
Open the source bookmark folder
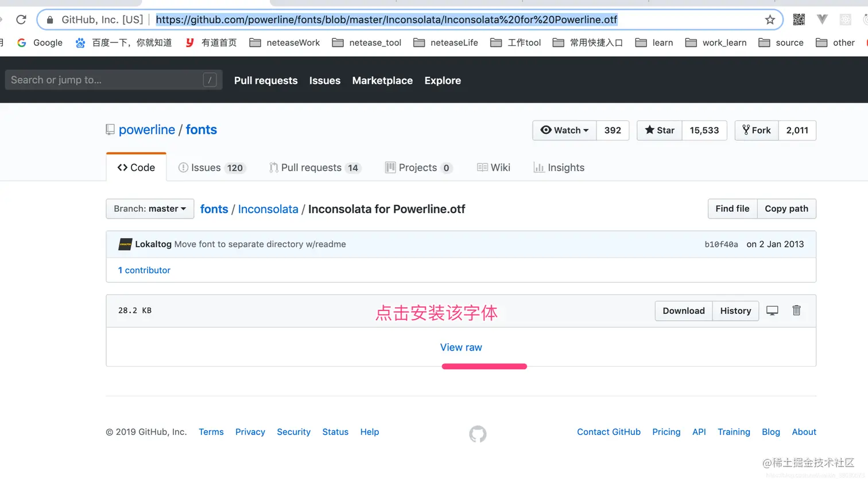click(x=781, y=42)
